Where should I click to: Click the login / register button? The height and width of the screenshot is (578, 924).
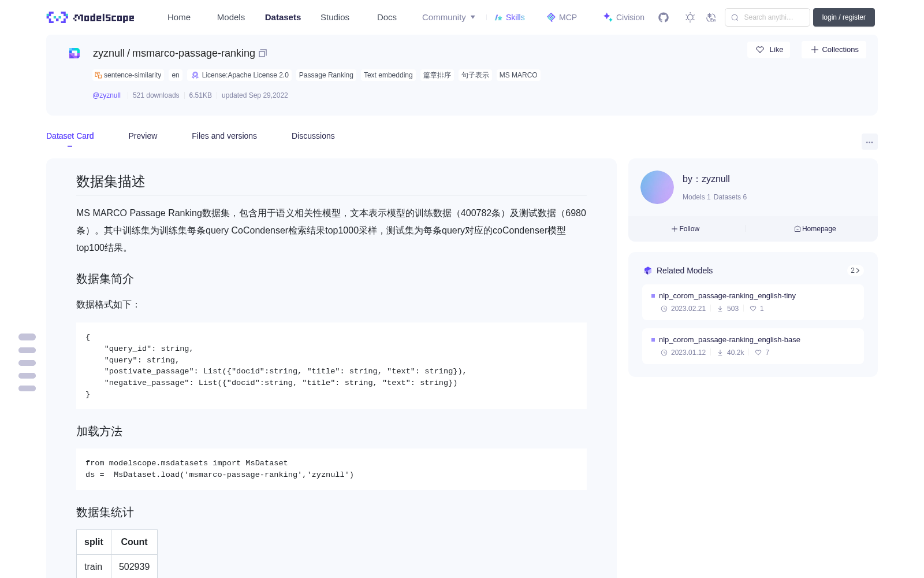pos(844,17)
